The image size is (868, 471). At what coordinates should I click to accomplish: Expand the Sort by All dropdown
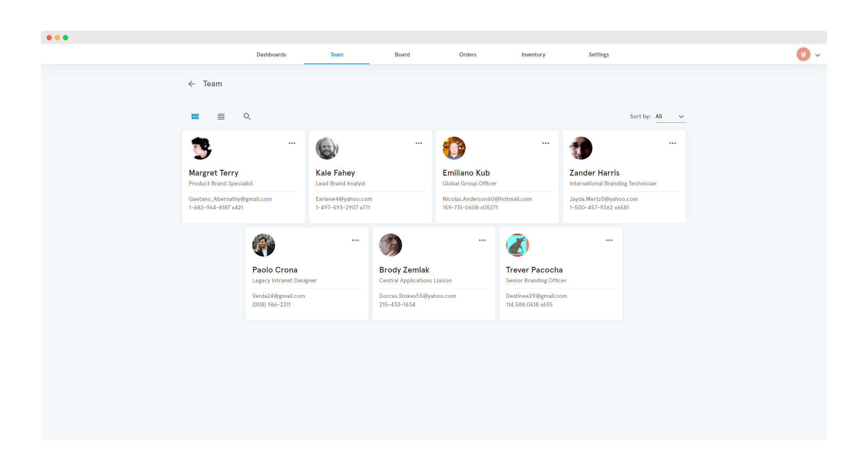tap(670, 117)
